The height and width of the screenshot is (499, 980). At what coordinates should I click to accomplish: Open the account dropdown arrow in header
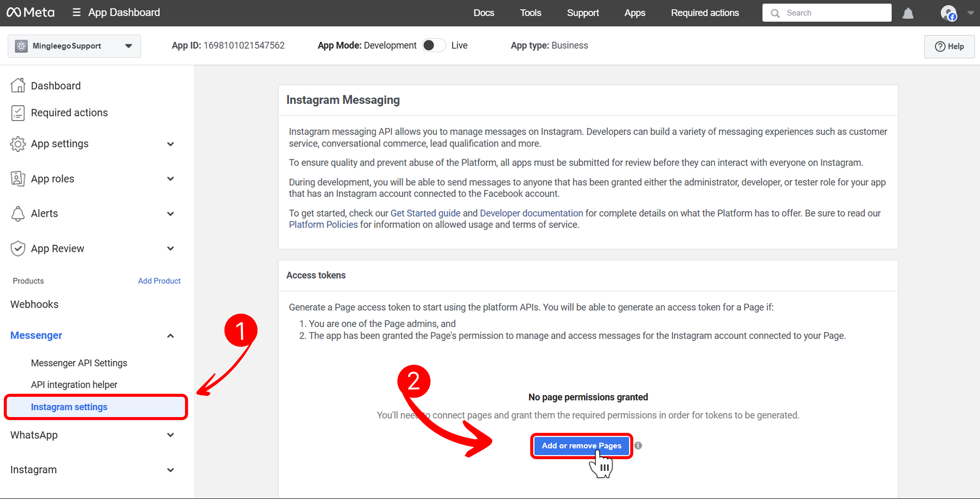click(x=970, y=13)
